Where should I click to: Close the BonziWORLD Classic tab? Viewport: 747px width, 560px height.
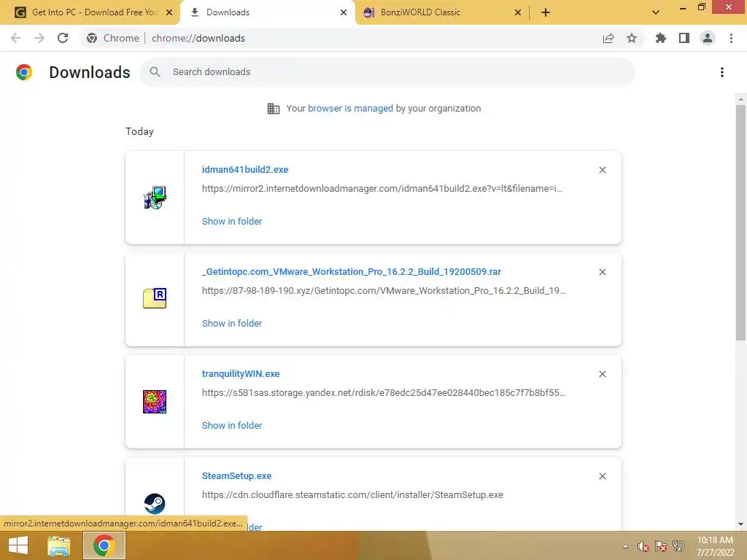point(518,12)
